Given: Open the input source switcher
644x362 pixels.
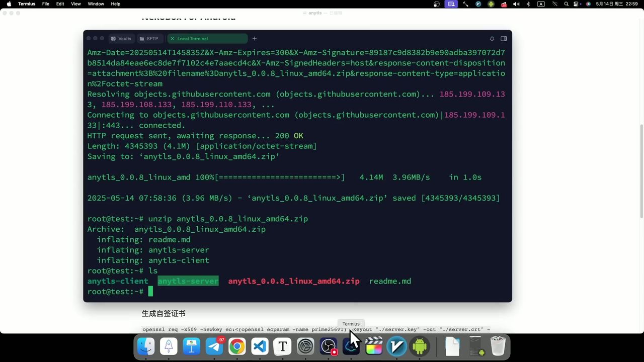Looking at the screenshot, I should (541, 4).
